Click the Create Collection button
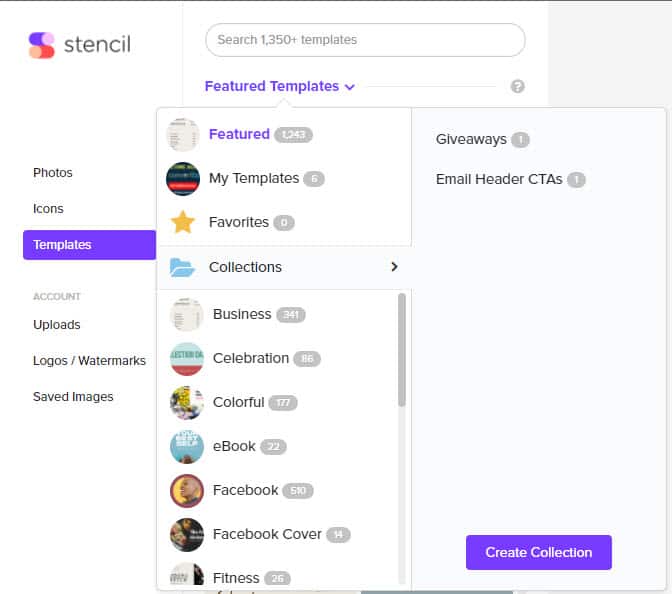This screenshot has width=672, height=594. 539,552
